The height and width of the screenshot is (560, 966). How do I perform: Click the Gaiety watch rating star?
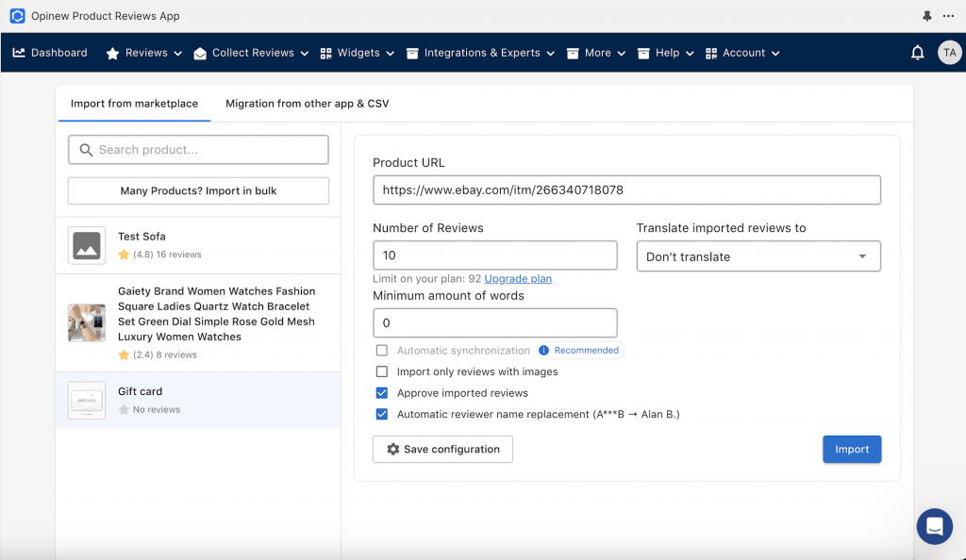pos(124,355)
